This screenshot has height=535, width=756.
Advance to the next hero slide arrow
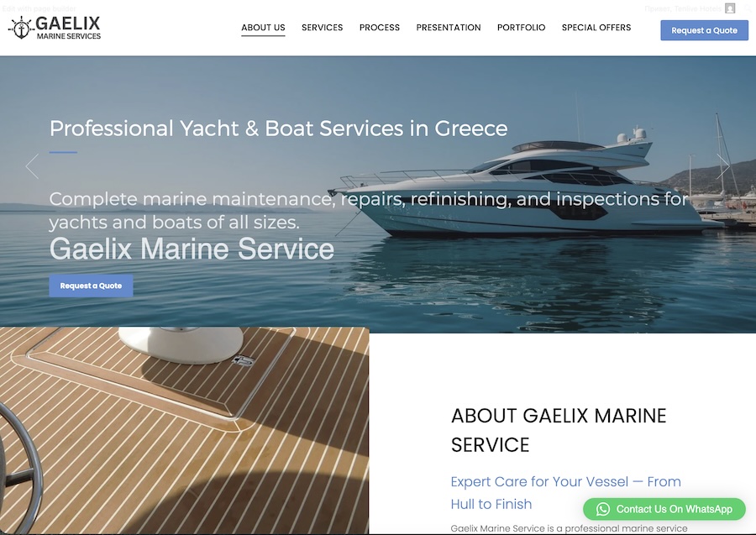[722, 166]
